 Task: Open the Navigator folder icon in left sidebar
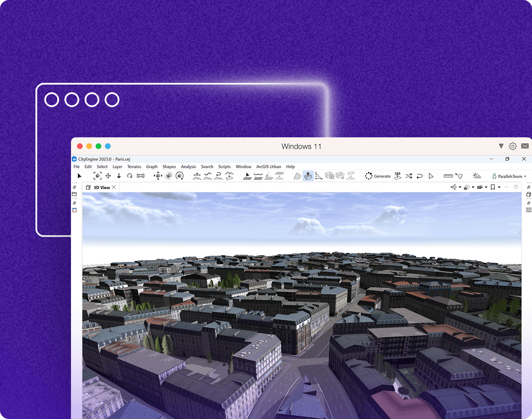[x=74, y=194]
